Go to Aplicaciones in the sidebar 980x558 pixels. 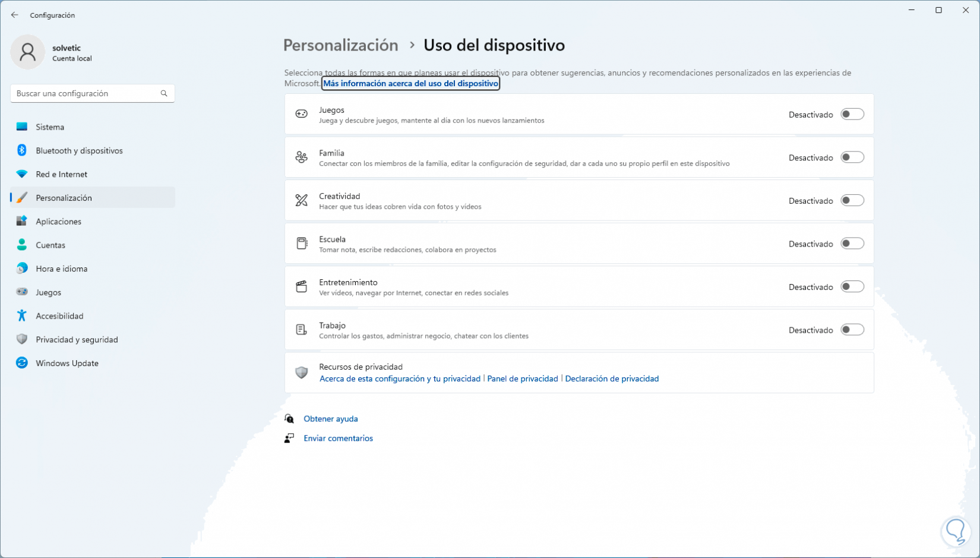click(x=58, y=222)
